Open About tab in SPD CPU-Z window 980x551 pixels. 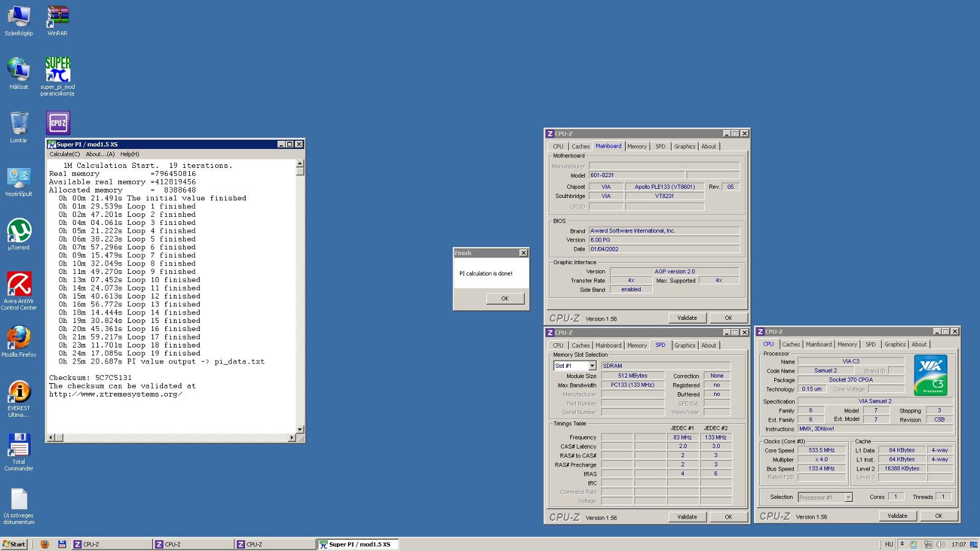click(709, 346)
